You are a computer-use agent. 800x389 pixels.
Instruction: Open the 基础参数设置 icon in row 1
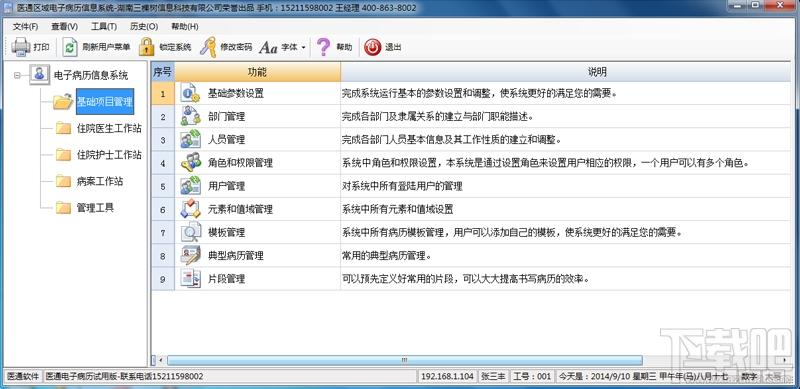(190, 93)
